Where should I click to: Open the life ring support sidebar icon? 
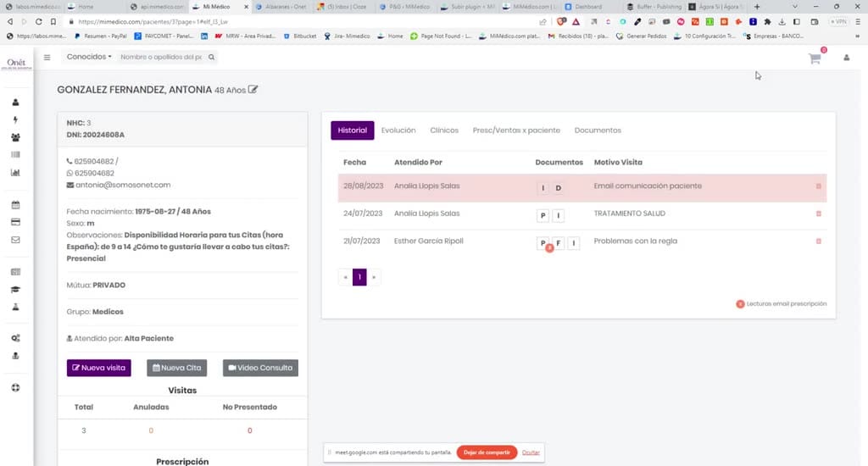(15, 388)
